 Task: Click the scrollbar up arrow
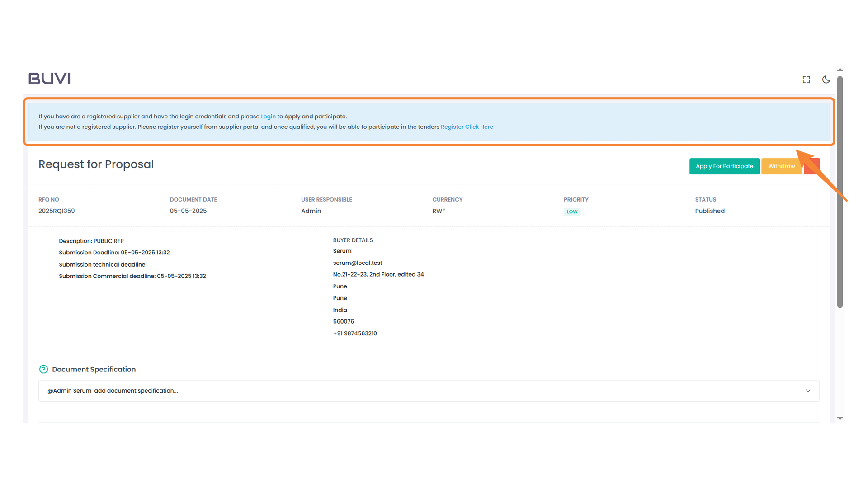point(840,70)
